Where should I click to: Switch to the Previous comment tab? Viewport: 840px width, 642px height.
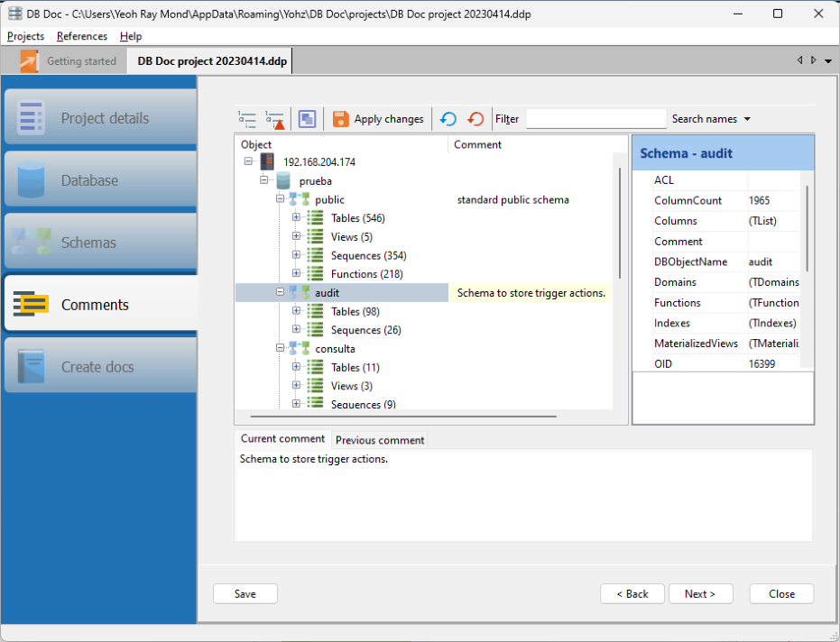(x=380, y=440)
